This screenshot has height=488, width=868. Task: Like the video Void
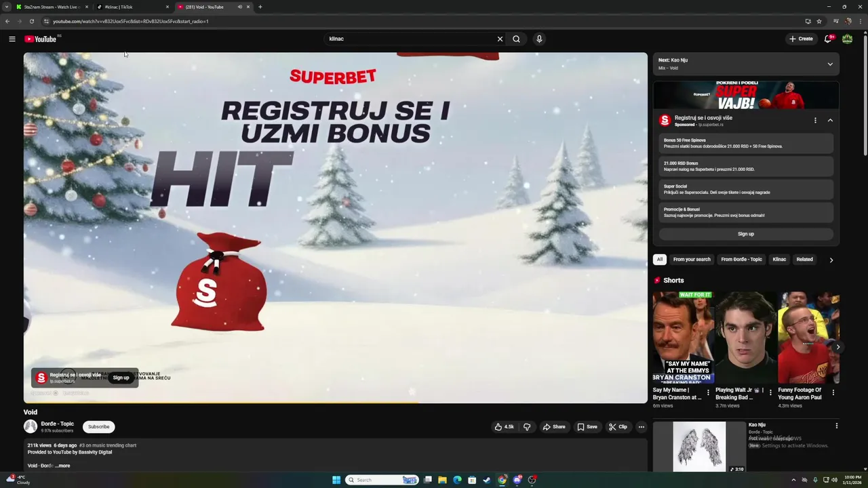(x=504, y=427)
